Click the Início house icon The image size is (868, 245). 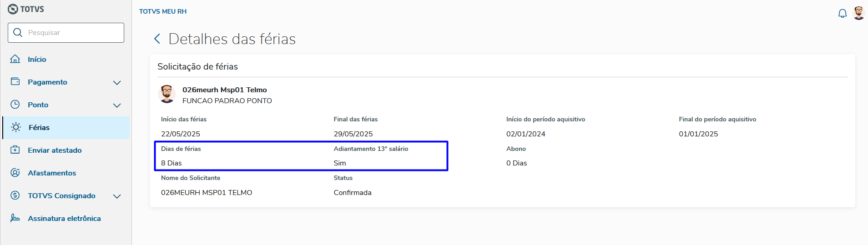pos(15,59)
